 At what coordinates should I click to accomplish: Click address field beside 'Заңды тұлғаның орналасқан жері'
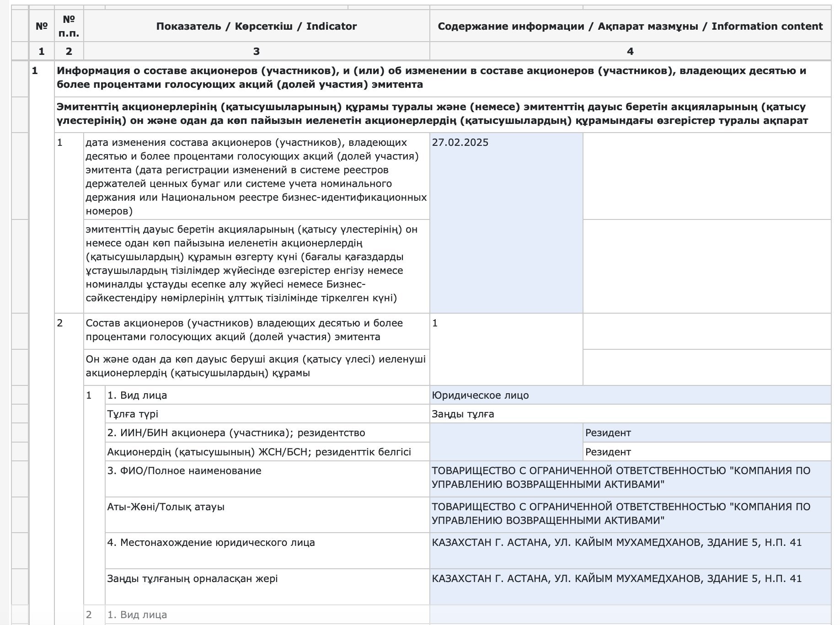click(630, 586)
